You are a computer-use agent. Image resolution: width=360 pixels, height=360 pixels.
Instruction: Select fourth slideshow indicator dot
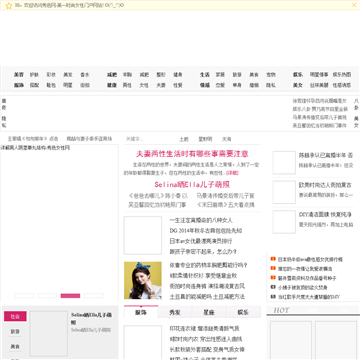(94, 296)
